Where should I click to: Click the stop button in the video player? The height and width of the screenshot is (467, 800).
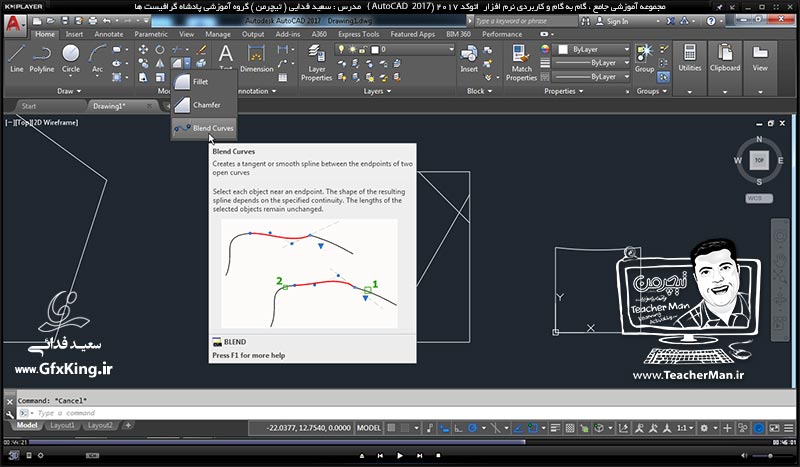click(438, 455)
